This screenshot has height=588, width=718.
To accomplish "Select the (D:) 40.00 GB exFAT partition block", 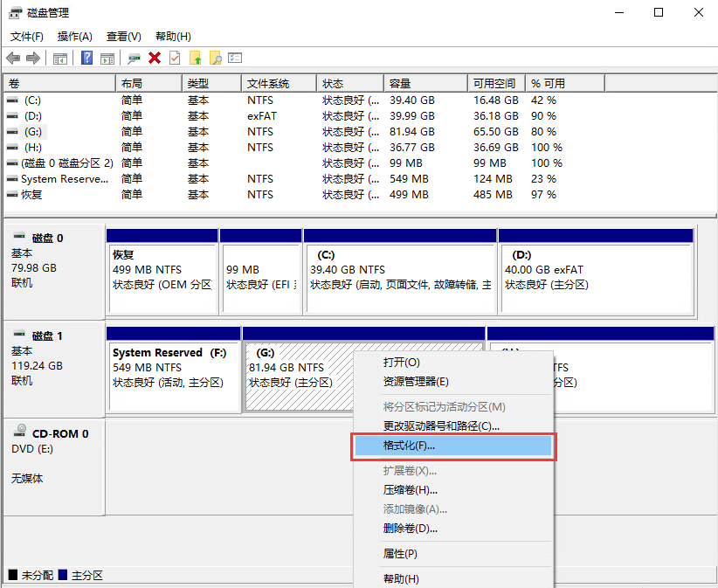I will click(x=596, y=272).
